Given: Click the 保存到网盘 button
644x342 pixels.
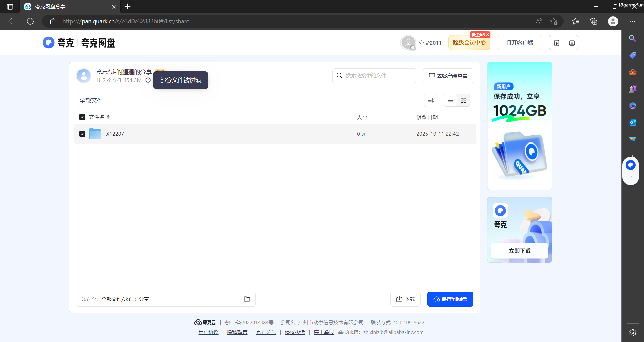Looking at the screenshot, I should [x=450, y=299].
